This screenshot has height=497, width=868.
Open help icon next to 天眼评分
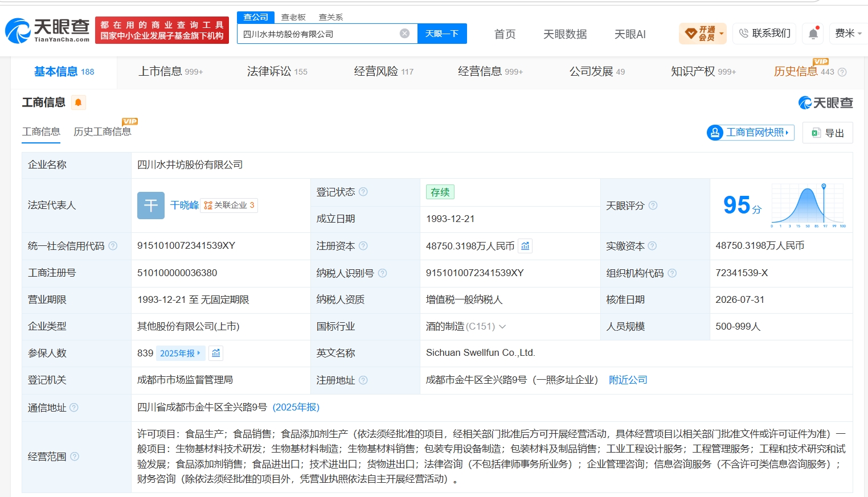pyautogui.click(x=653, y=206)
